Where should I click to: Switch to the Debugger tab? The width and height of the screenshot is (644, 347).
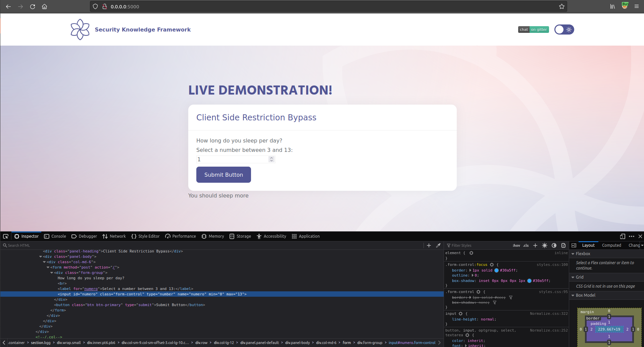pyautogui.click(x=84, y=236)
